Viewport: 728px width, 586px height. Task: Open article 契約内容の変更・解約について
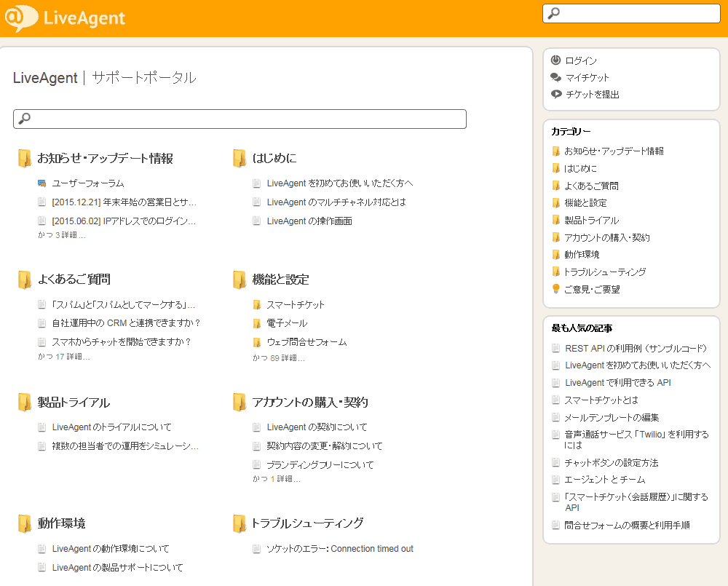point(325,446)
